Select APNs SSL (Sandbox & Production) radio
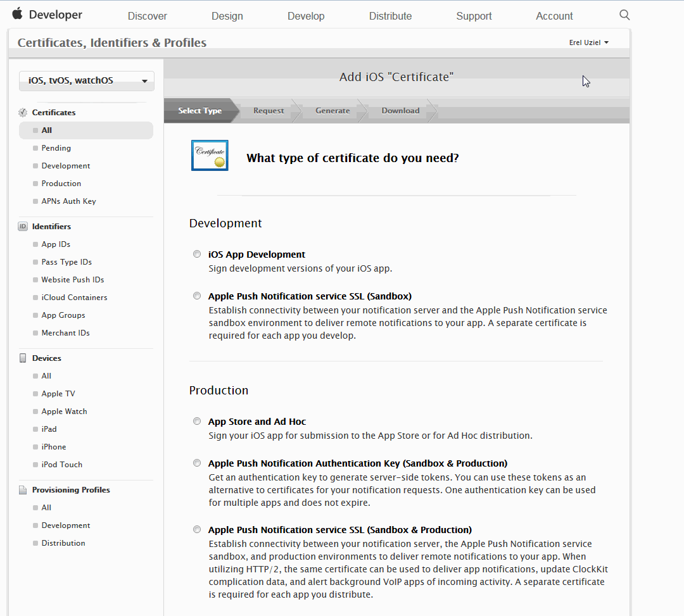The image size is (684, 616). tap(197, 529)
